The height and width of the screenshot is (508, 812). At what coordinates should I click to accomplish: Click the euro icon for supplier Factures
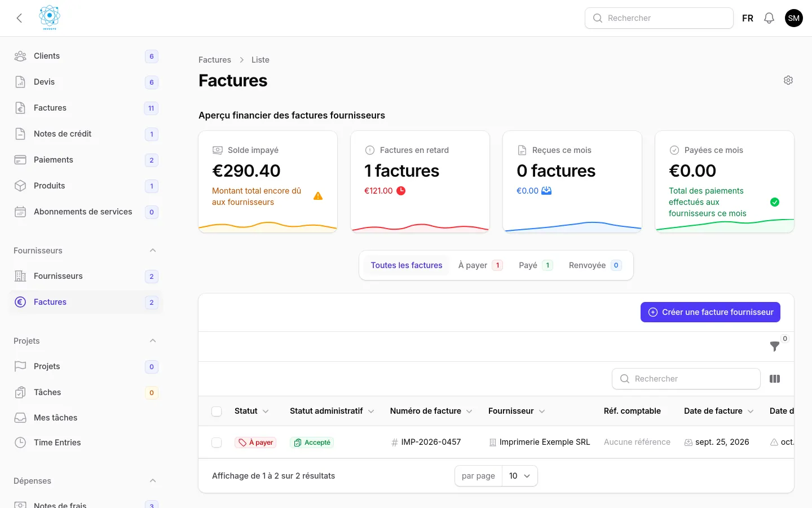pyautogui.click(x=20, y=302)
